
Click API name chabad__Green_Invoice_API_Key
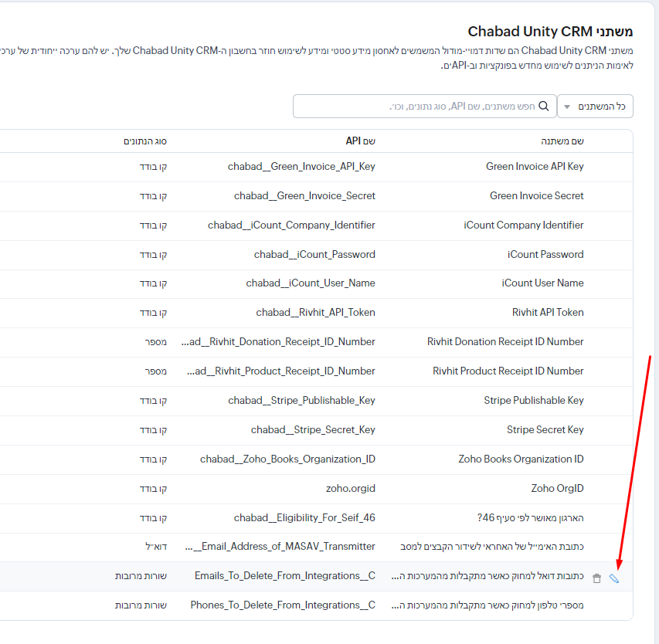click(x=301, y=167)
